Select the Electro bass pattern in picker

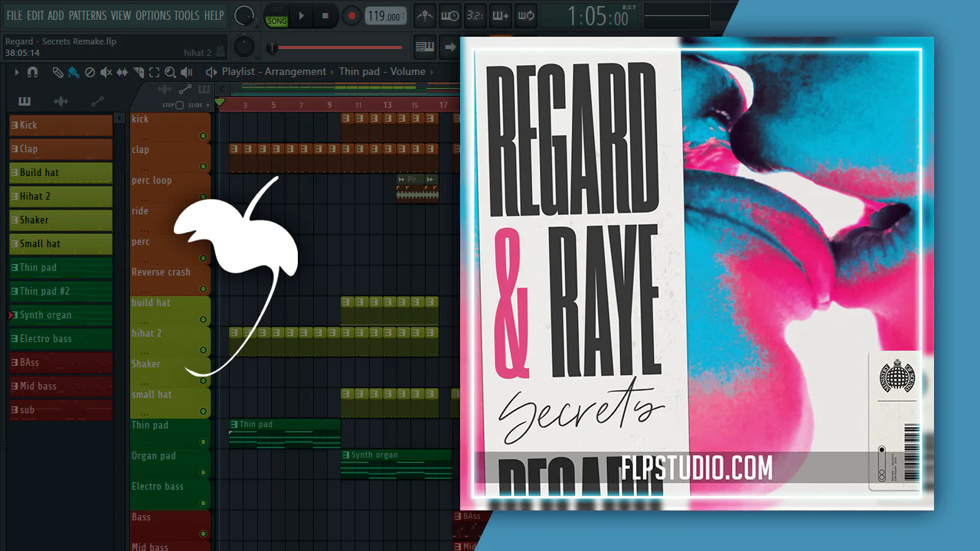click(x=60, y=339)
